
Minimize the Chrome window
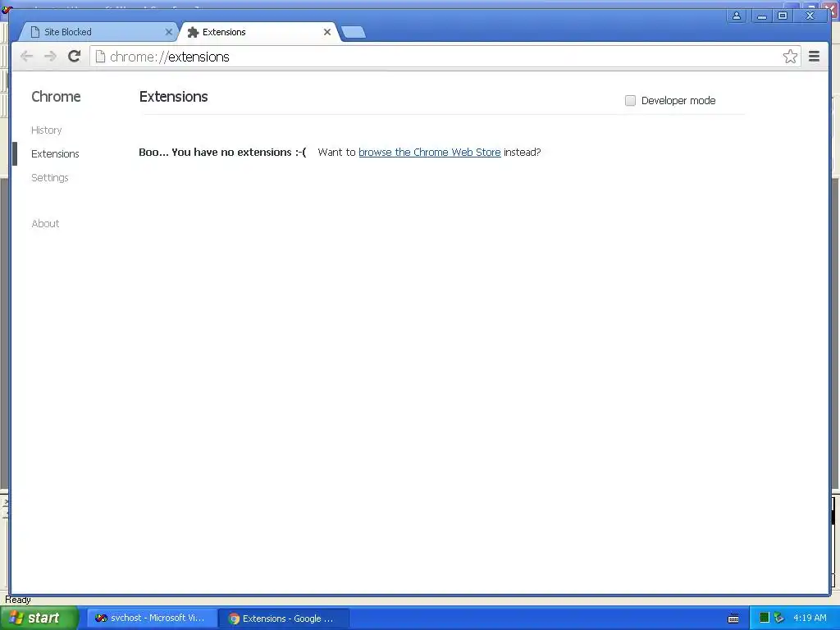tap(761, 16)
